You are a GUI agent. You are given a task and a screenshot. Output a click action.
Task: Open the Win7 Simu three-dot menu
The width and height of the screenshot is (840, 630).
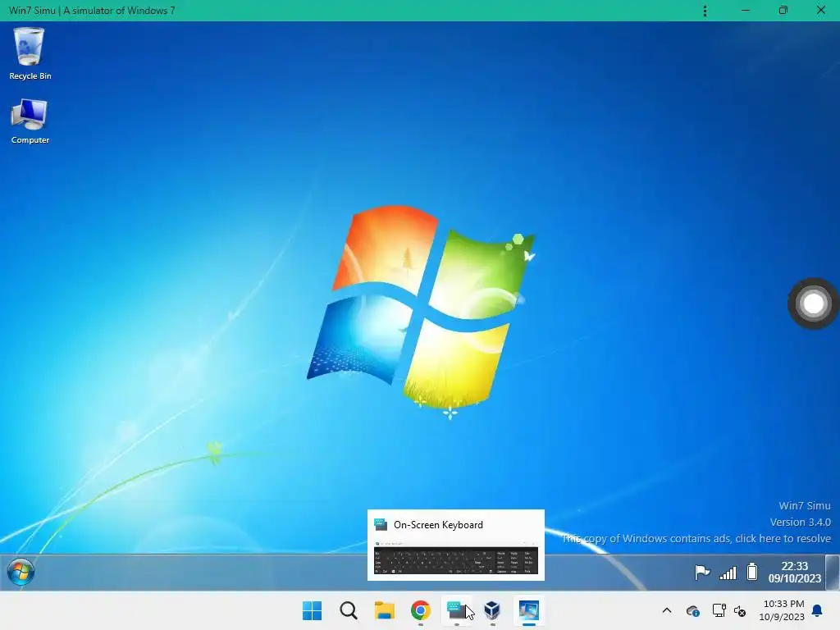click(x=705, y=11)
